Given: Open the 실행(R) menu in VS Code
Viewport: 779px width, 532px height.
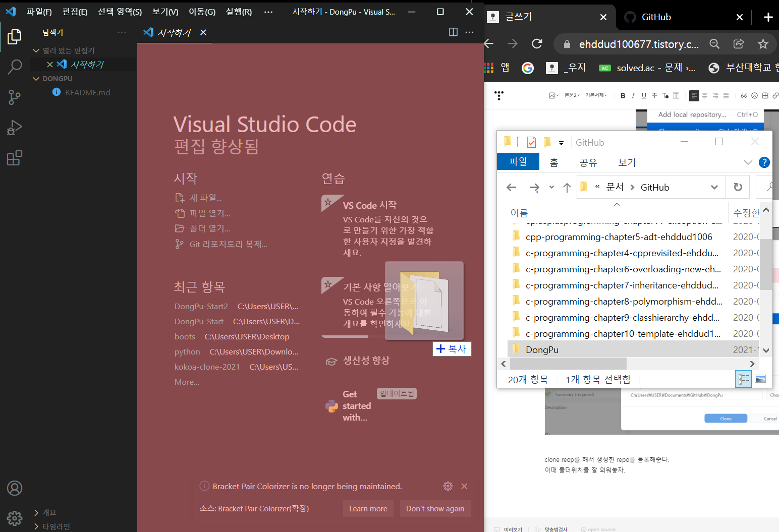Looking at the screenshot, I should [239, 12].
